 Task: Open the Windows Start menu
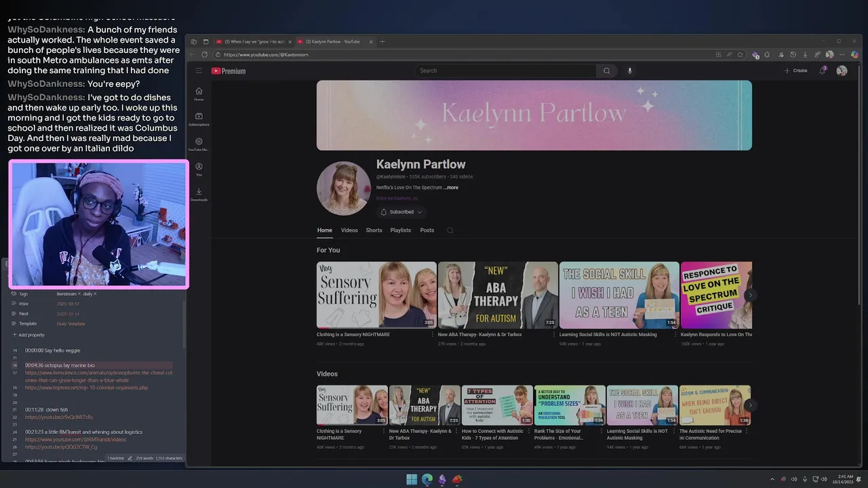click(x=412, y=479)
